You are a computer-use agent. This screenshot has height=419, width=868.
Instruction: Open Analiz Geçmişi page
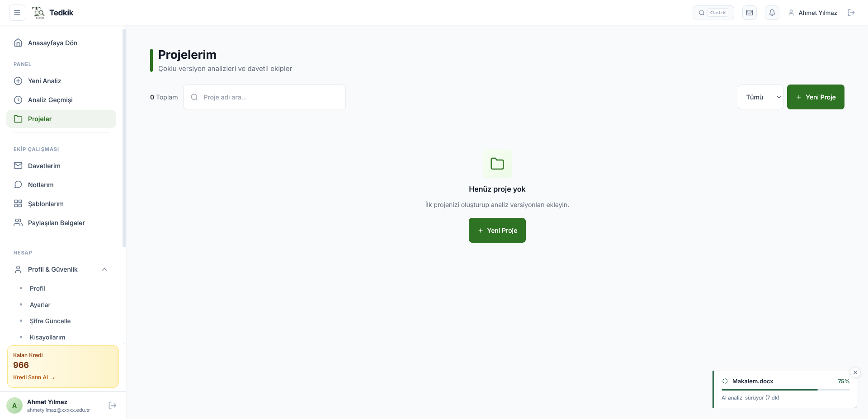coord(61,100)
